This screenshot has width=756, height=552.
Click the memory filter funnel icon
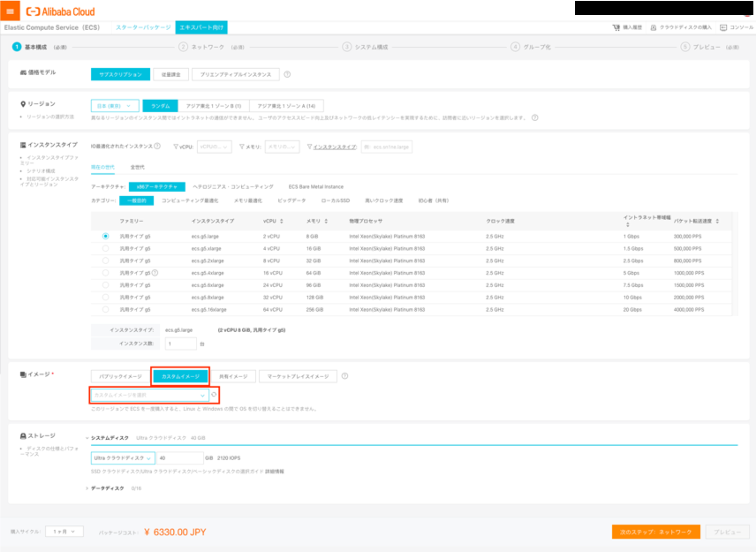(x=242, y=147)
